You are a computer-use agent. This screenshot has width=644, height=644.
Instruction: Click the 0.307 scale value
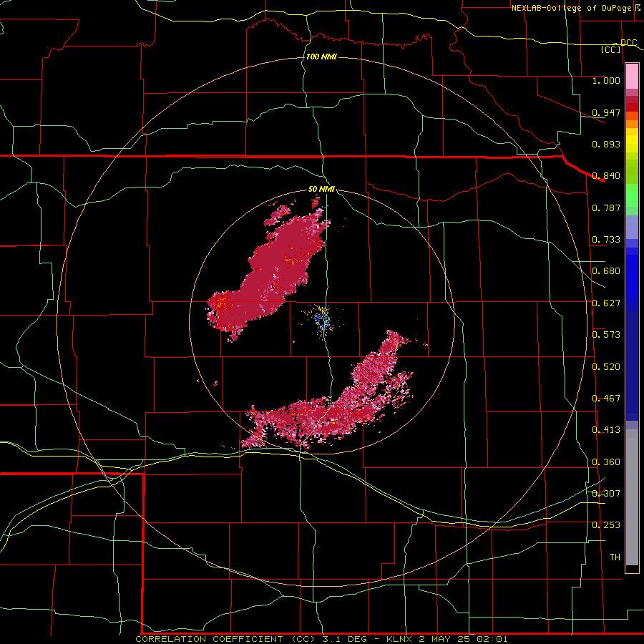(x=606, y=494)
